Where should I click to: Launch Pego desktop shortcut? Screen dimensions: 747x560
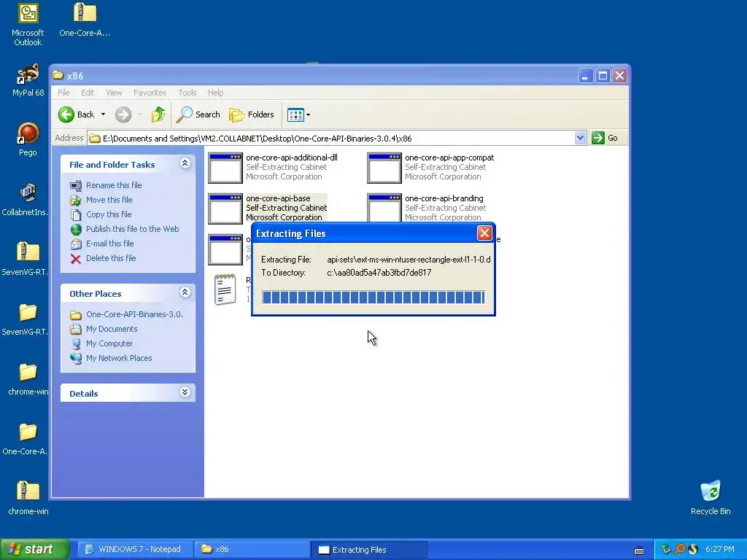(x=28, y=139)
